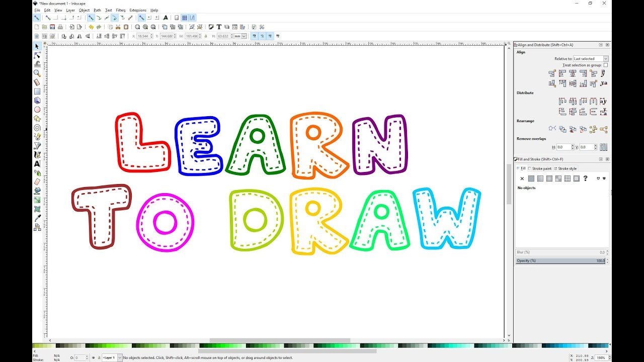This screenshot has height=362, width=644.
Task: Click the Cut scissors icon
Action: coord(118,27)
